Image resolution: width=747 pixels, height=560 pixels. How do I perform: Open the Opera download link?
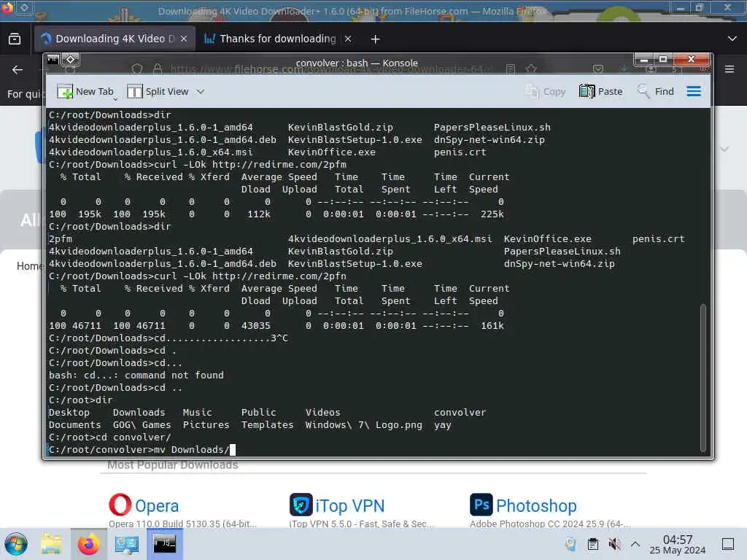coord(157,506)
